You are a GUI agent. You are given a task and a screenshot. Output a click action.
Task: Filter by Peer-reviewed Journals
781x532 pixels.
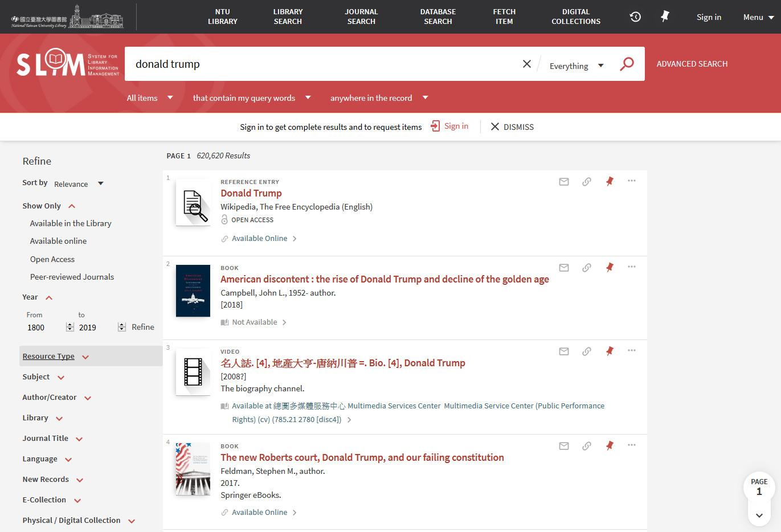click(72, 277)
